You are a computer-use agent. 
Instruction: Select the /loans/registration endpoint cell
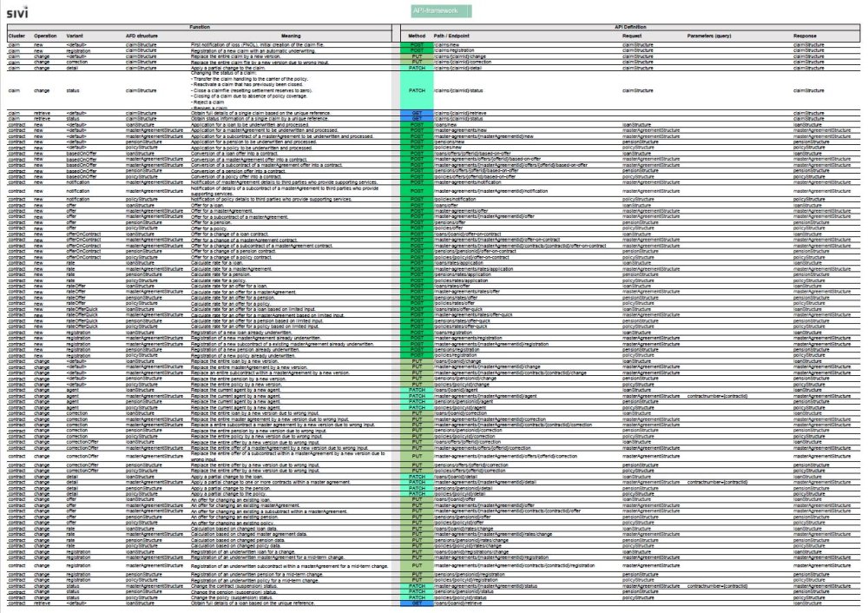coord(454,333)
